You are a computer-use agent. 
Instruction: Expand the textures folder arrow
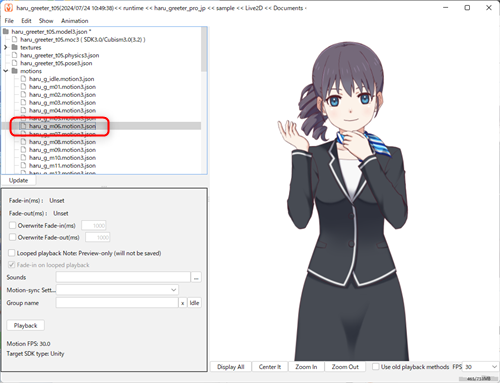(x=6, y=47)
